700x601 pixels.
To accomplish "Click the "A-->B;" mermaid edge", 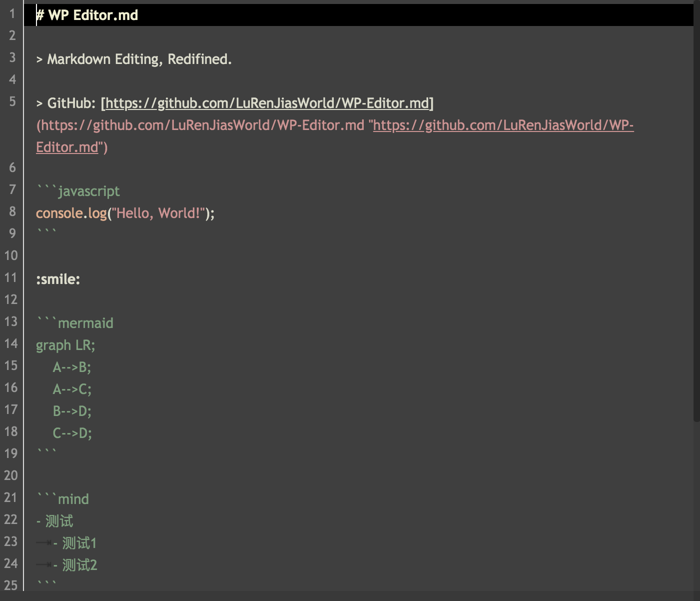I will (72, 367).
